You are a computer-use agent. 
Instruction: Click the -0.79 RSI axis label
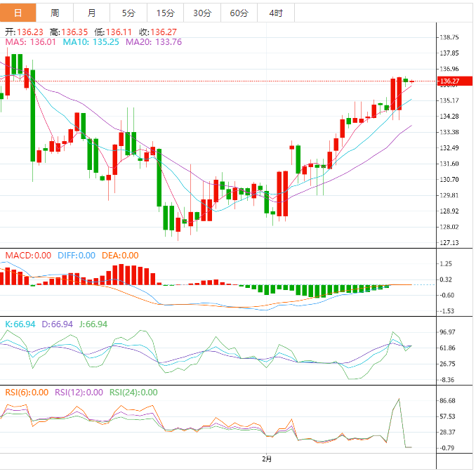point(447,448)
